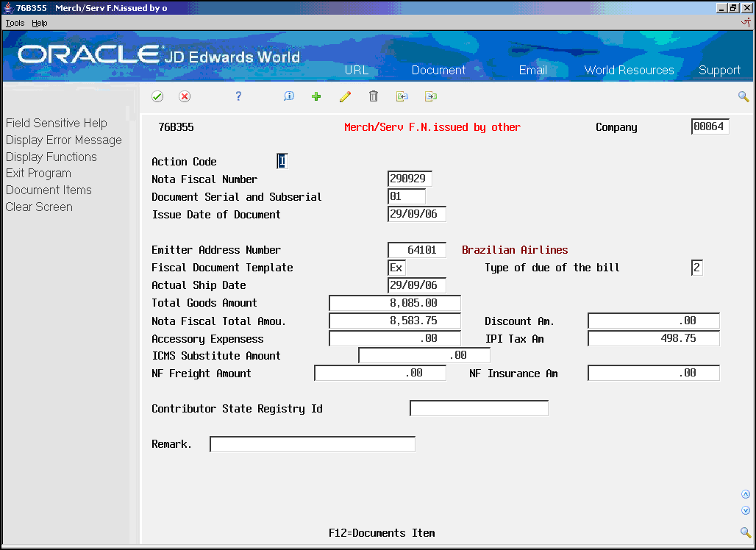The height and width of the screenshot is (550, 756).
Task: Click the green checkmark OK icon
Action: click(x=157, y=96)
